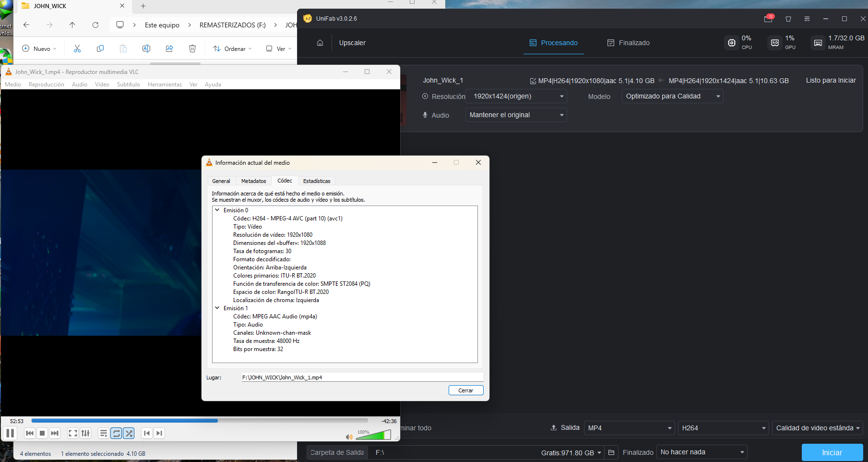Collapse the Emisión 1 tree node

(217, 308)
